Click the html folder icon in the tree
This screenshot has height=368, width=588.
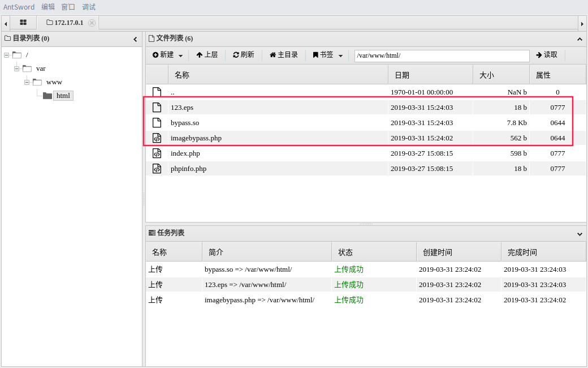point(47,95)
